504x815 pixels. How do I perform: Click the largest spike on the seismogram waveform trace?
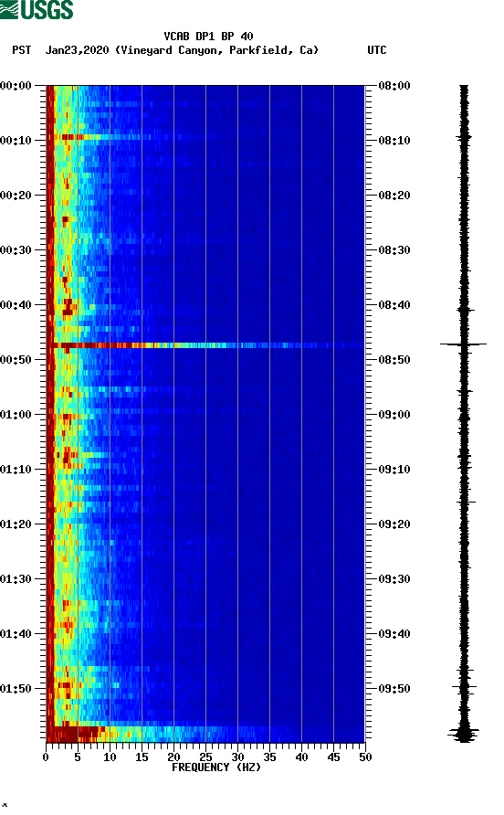tap(464, 344)
